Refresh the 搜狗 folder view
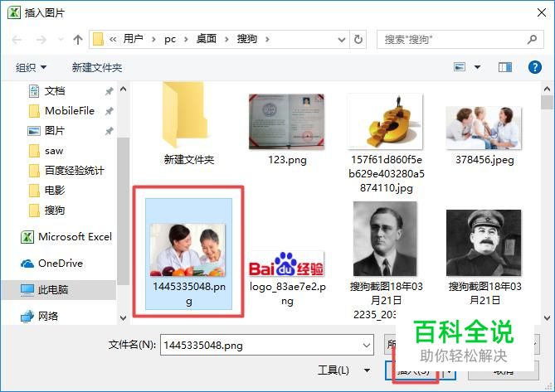The image size is (555, 392). coord(358,39)
